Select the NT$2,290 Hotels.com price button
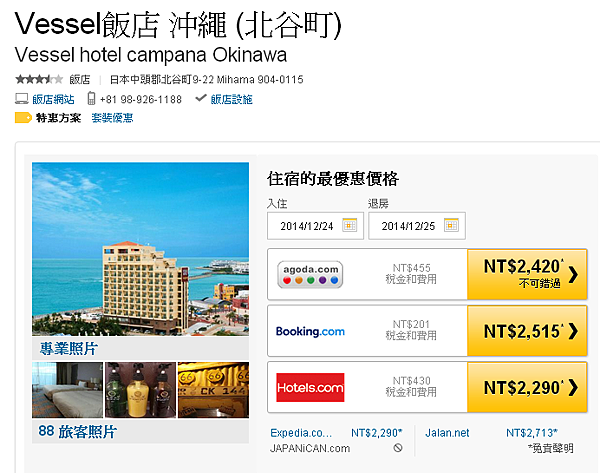The height and width of the screenshot is (473, 600). click(527, 387)
